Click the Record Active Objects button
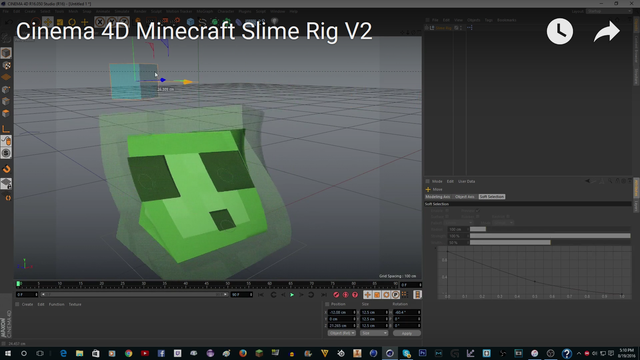The height and width of the screenshot is (360, 640). [x=336, y=295]
